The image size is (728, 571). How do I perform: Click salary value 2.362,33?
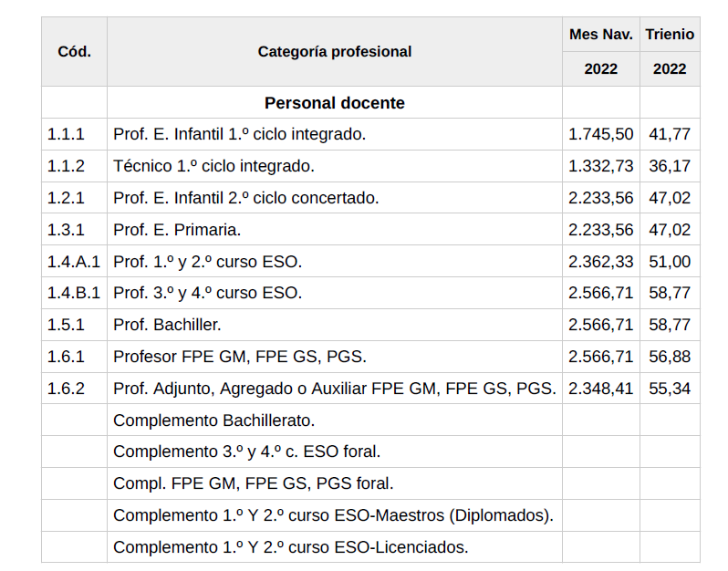600,262
